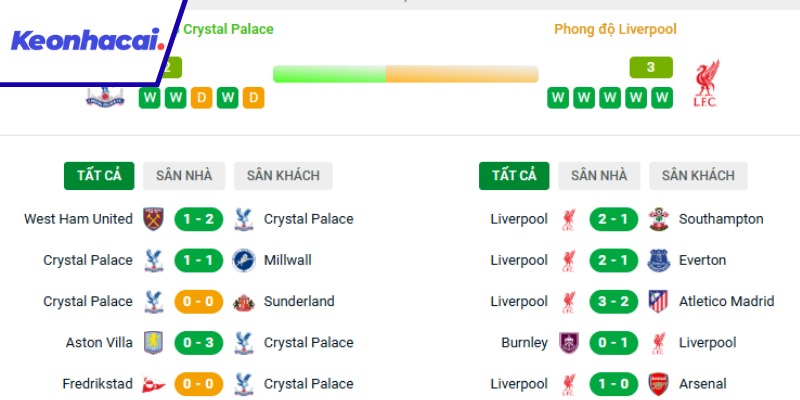This screenshot has height=400, width=800.
Task: Click the Burnley club crest
Action: 568,342
